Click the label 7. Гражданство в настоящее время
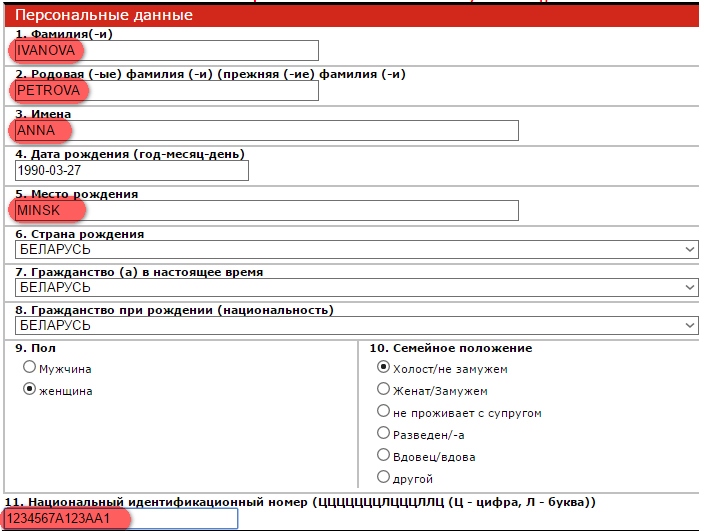Viewport: 709px width, 531px height. point(139,272)
